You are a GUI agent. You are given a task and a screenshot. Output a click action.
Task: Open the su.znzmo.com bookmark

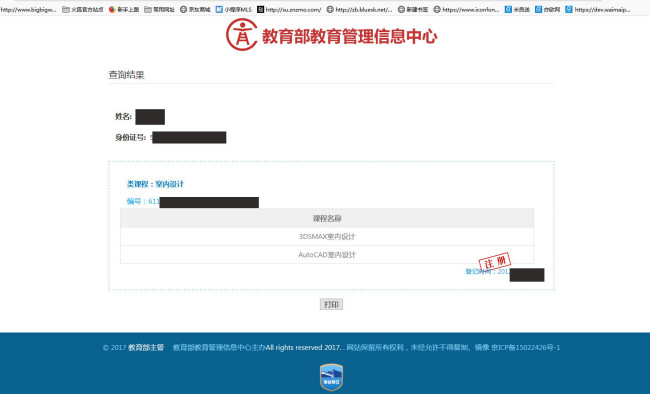pyautogui.click(x=289, y=9)
